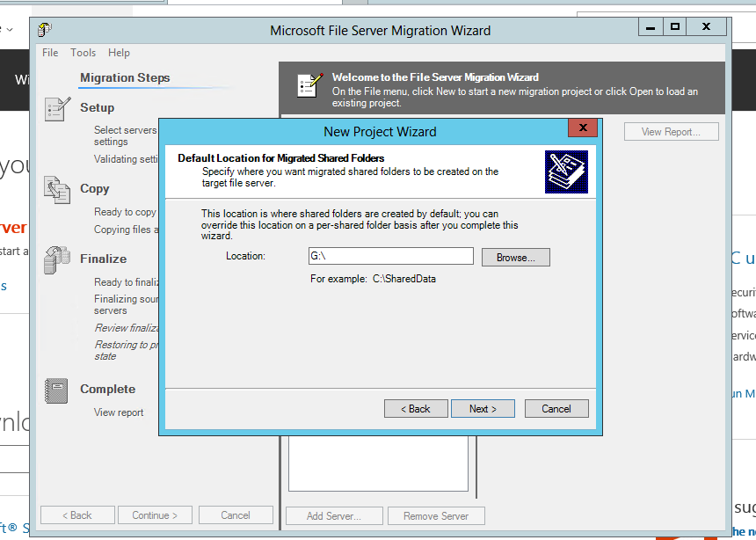Viewport: 756px width, 540px height.
Task: Click the Setup step heading
Action: coord(98,107)
